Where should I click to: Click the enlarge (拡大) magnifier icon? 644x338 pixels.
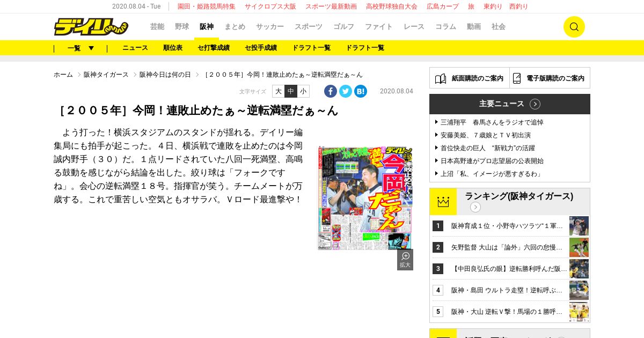(405, 260)
